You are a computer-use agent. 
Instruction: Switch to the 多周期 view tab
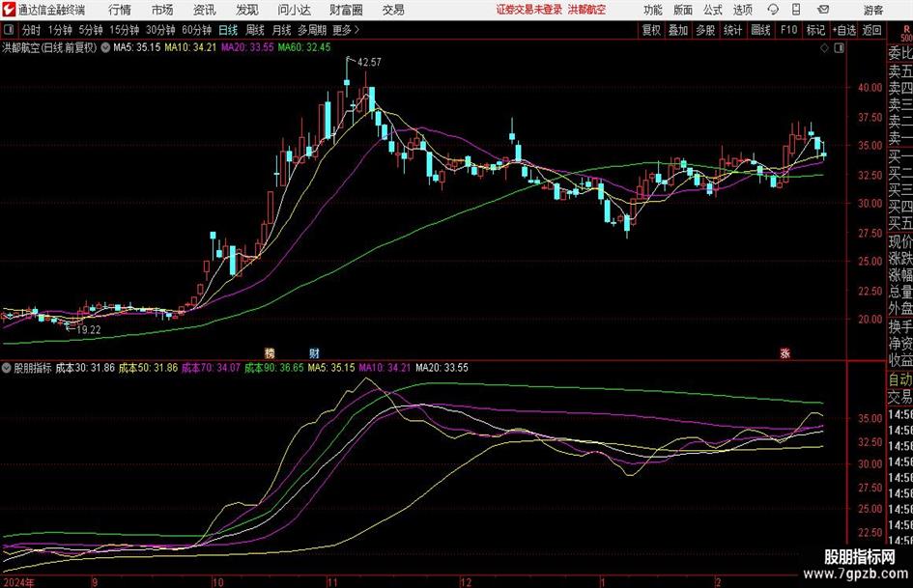(x=312, y=30)
